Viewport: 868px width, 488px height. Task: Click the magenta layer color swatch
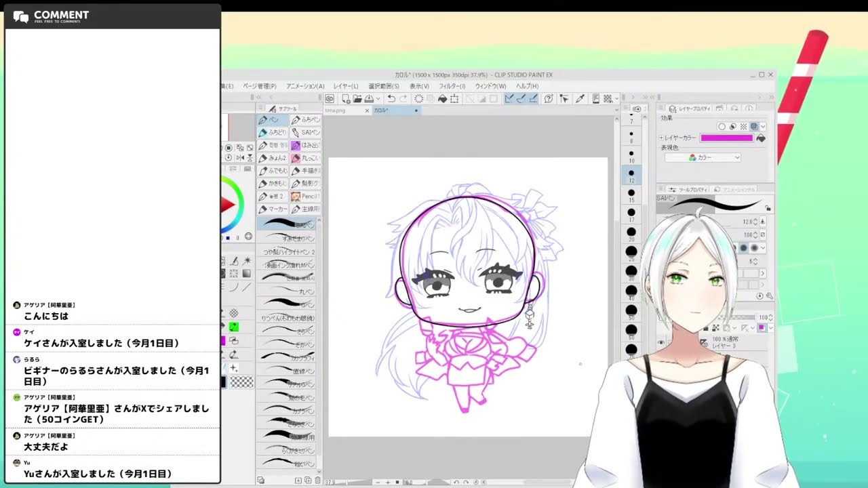726,138
